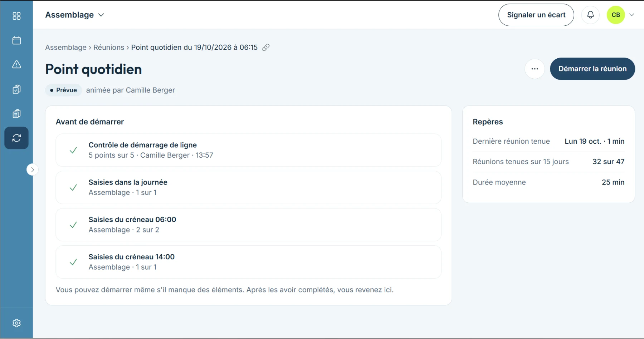Click the '25 min' average duration value
644x339 pixels.
click(x=613, y=182)
